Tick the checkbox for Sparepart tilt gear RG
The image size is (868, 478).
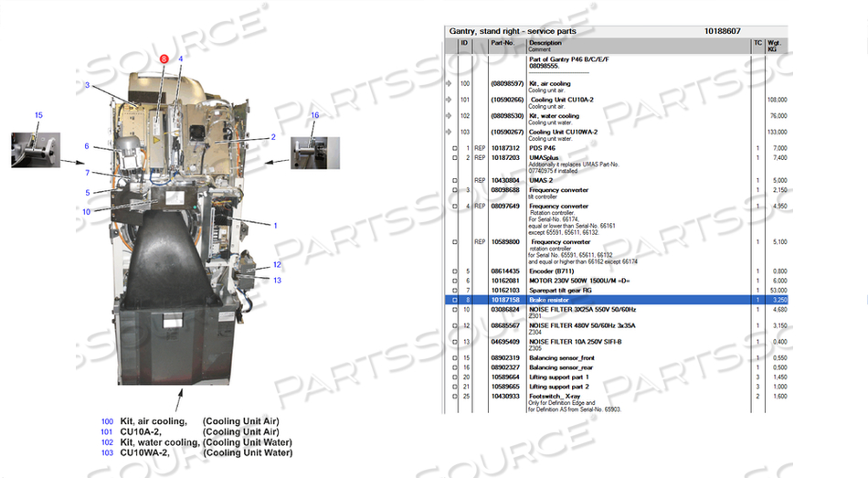click(455, 291)
